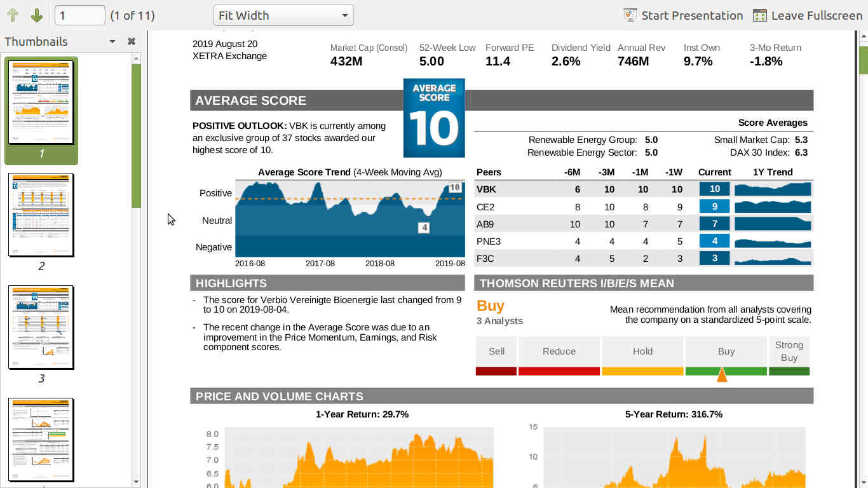Click the Market Cap value 432M
This screenshot has height=488, width=868.
pos(346,62)
